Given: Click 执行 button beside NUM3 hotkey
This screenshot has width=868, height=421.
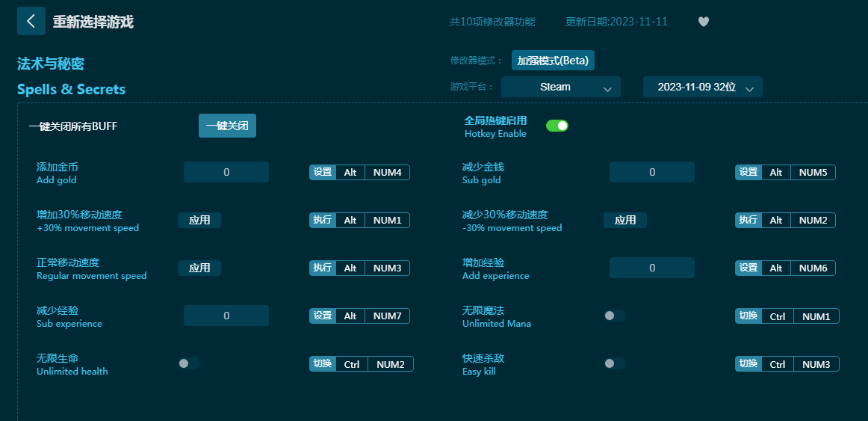Looking at the screenshot, I should coord(323,268).
